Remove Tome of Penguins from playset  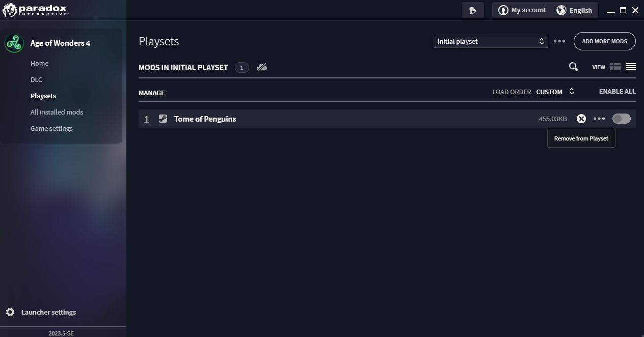click(x=581, y=119)
